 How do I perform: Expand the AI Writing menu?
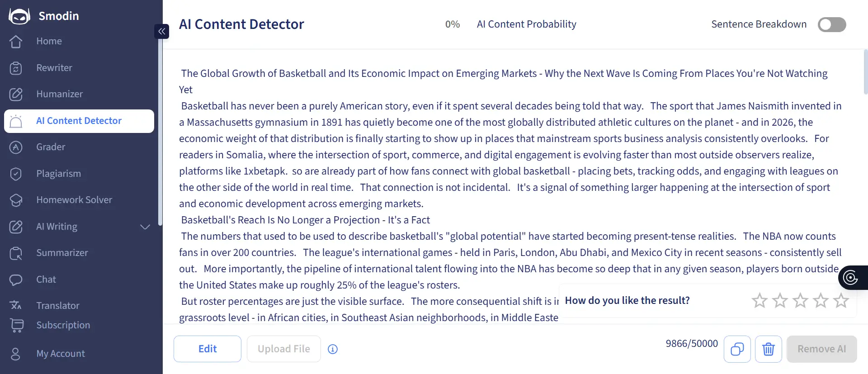[x=145, y=227]
